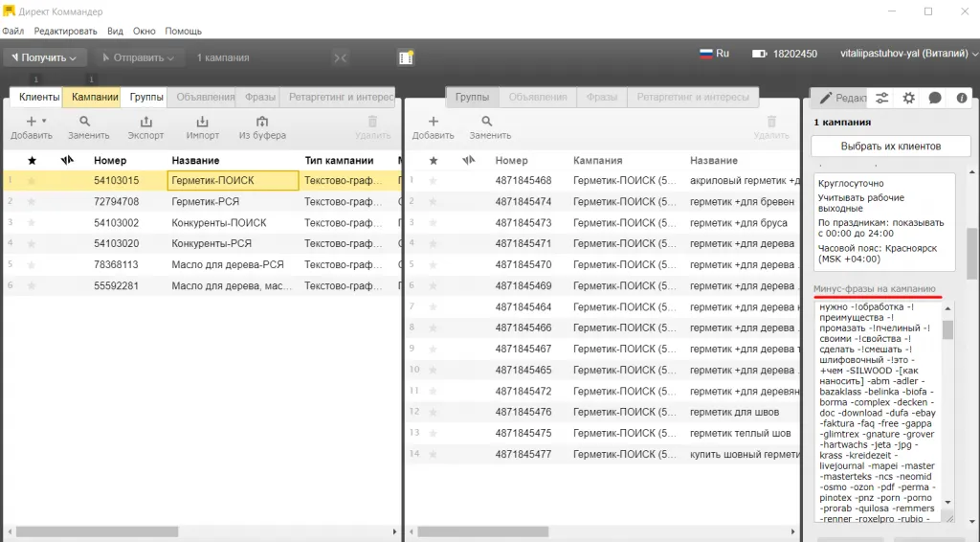
Task: Open the Отправить dropdown
Action: [x=139, y=57]
